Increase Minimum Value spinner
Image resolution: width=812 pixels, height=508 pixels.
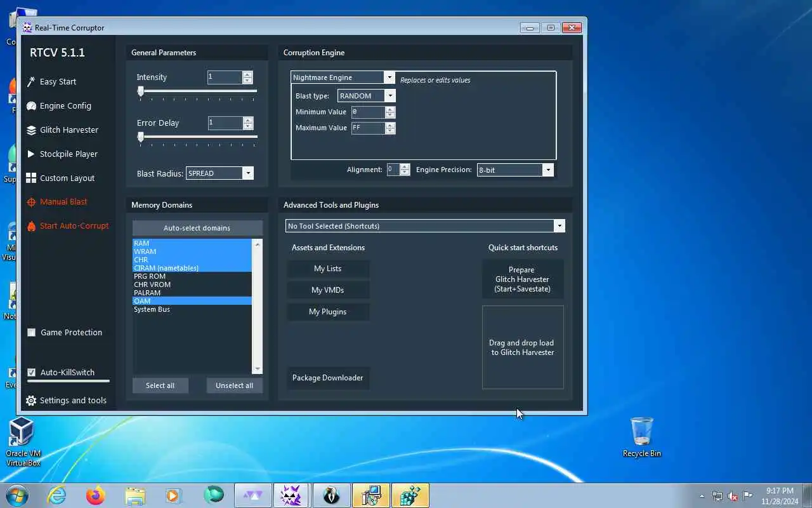point(390,109)
